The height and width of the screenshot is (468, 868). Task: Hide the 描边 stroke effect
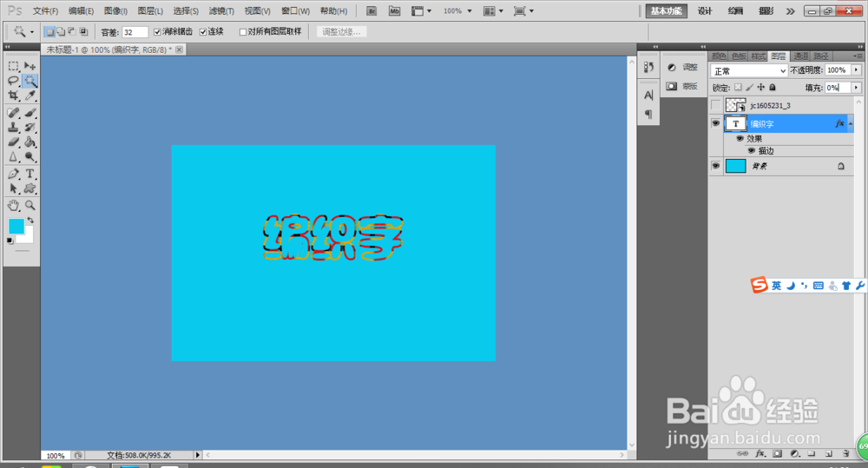(x=751, y=151)
